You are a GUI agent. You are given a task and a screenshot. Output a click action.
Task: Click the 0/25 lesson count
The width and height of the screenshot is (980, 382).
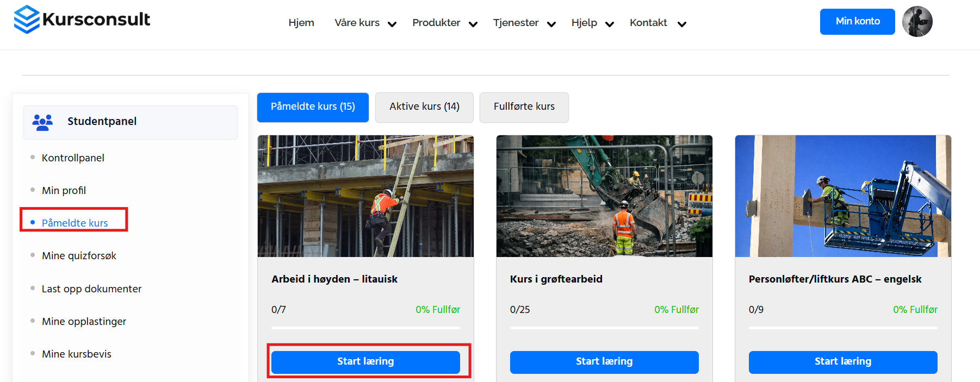tap(520, 310)
